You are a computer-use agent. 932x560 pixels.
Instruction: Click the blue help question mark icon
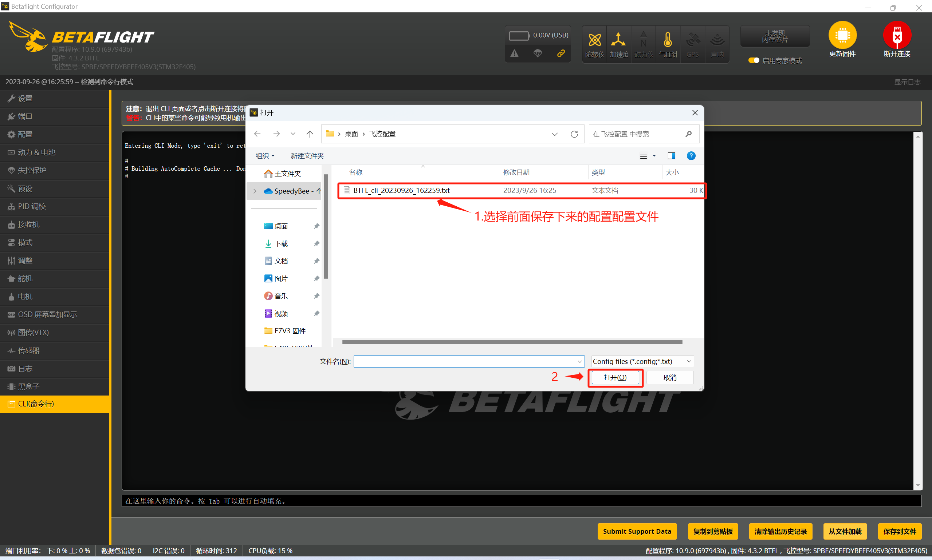pos(691,156)
